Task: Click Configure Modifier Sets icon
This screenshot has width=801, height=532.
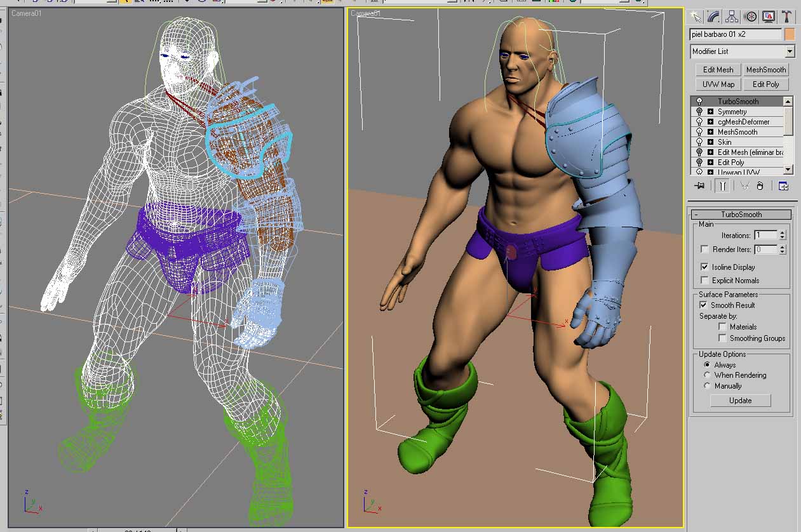Action: coord(783,186)
